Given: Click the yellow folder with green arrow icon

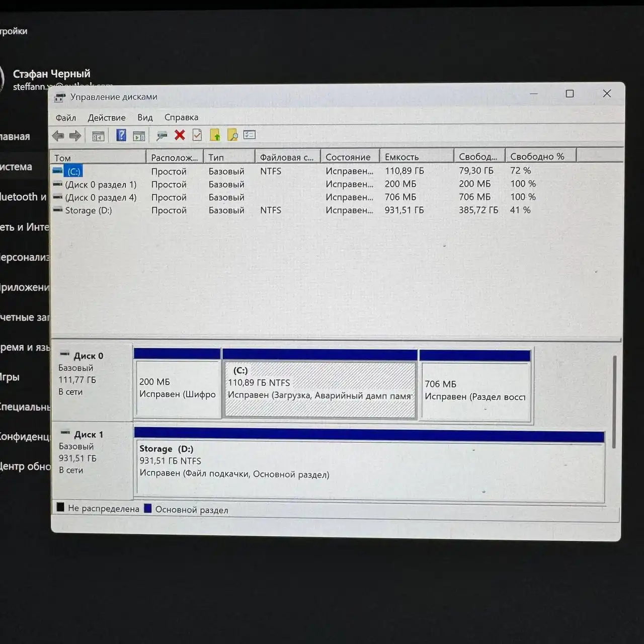Looking at the screenshot, I should click(x=215, y=135).
